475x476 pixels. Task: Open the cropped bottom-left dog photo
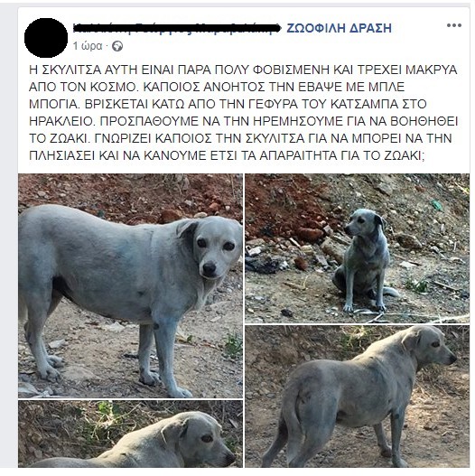coord(131,434)
